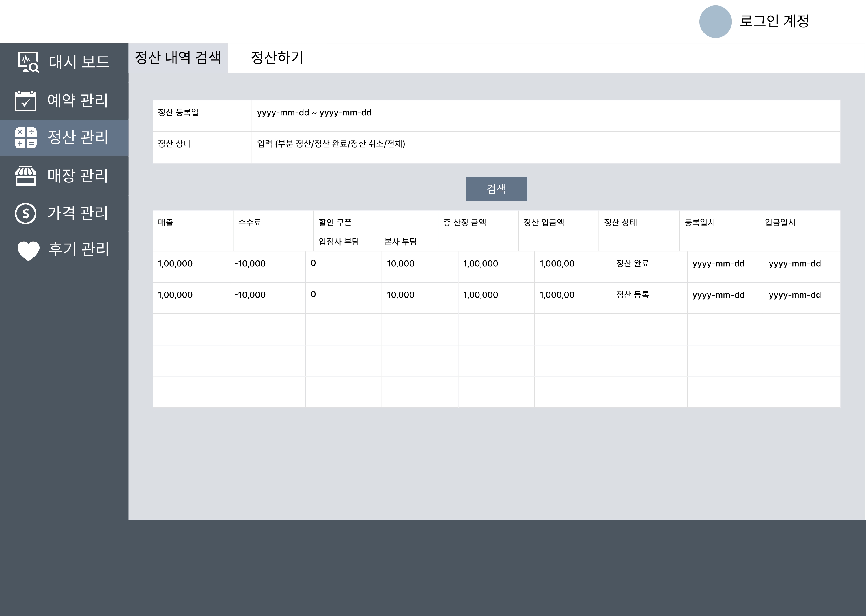Click the price dollar coin icon

[25, 213]
